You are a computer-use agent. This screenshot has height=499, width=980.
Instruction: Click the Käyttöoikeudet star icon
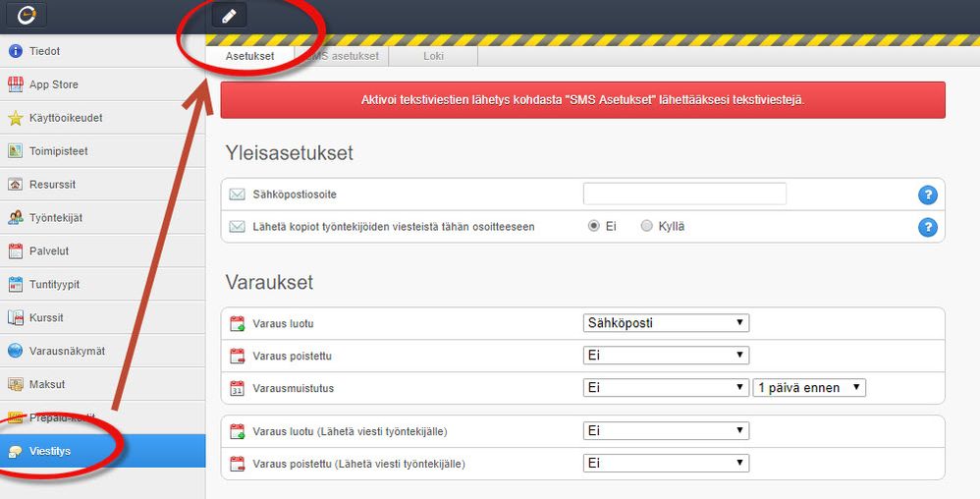[16, 118]
